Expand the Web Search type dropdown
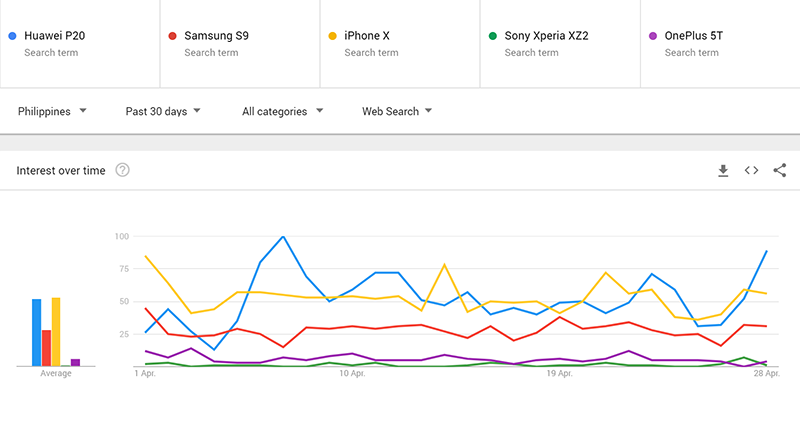 [397, 111]
